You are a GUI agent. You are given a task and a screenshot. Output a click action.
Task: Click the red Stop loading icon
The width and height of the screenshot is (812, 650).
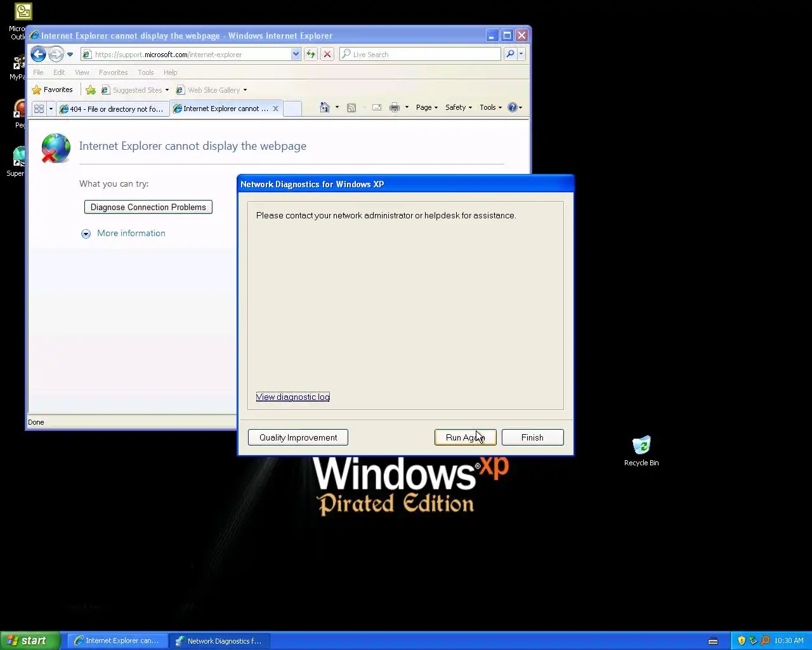pos(327,55)
